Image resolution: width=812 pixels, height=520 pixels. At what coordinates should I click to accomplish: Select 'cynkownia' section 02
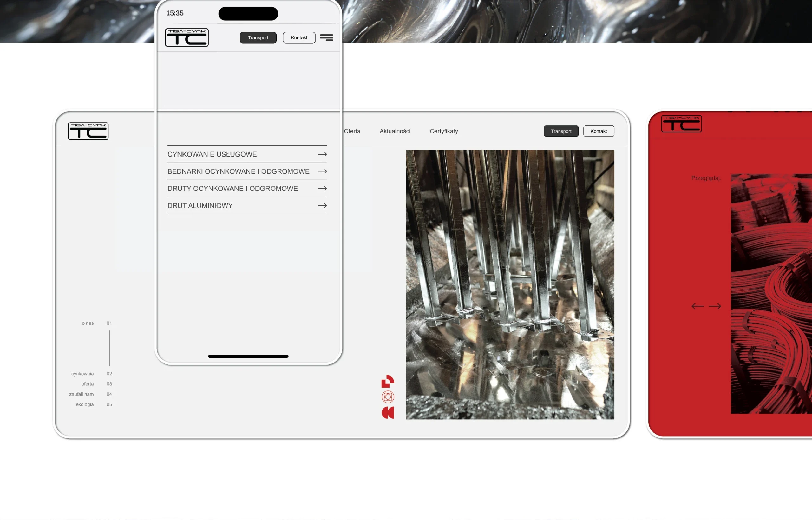coord(91,374)
